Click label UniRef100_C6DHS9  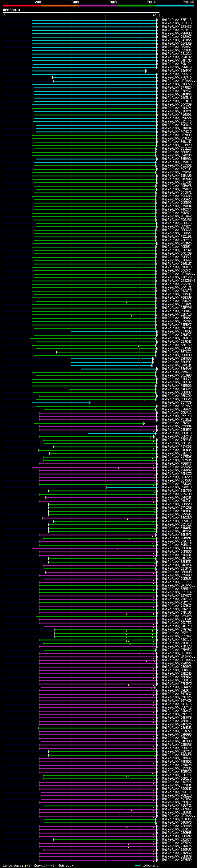click(x=176, y=856)
